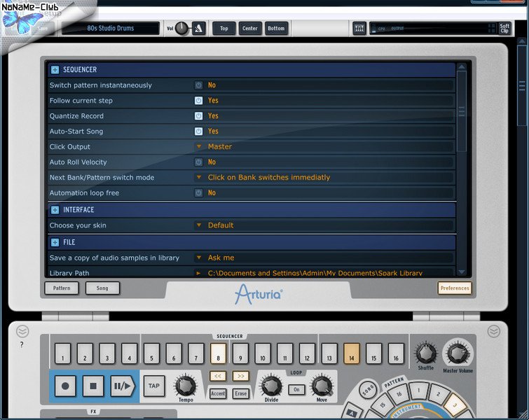Open the mixer icon in top toolbar
529x420 pixels.
pyautogui.click(x=359, y=28)
